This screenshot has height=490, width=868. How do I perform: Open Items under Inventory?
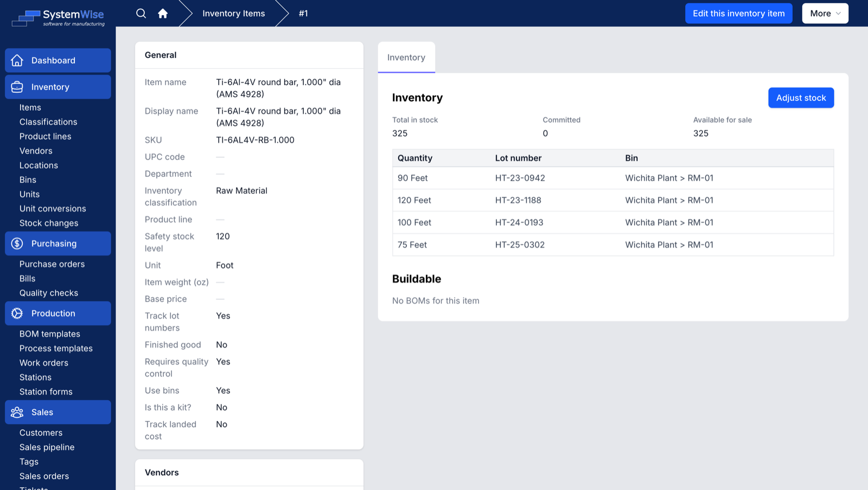click(x=30, y=107)
